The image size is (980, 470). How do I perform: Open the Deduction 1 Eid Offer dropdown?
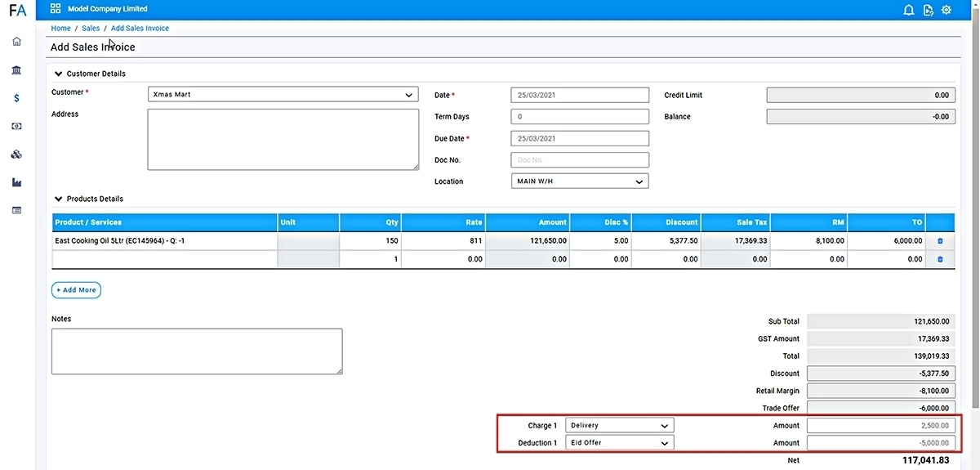(620, 443)
